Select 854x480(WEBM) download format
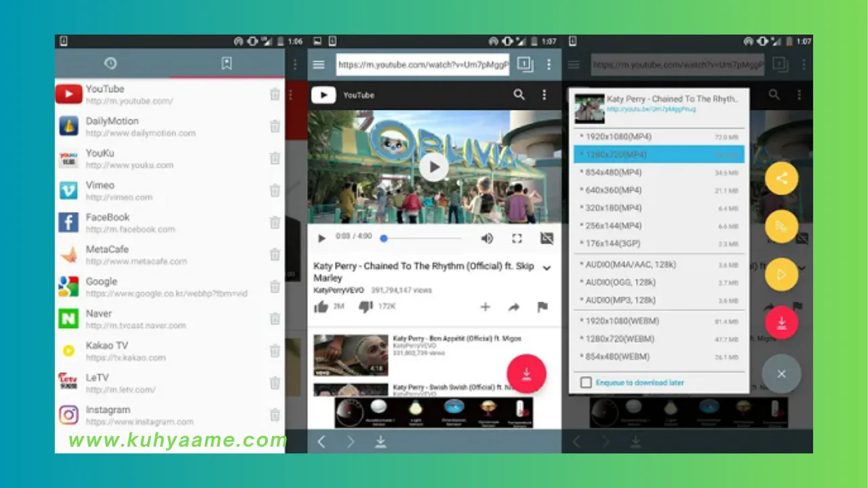Image resolution: width=868 pixels, height=488 pixels. 658,357
